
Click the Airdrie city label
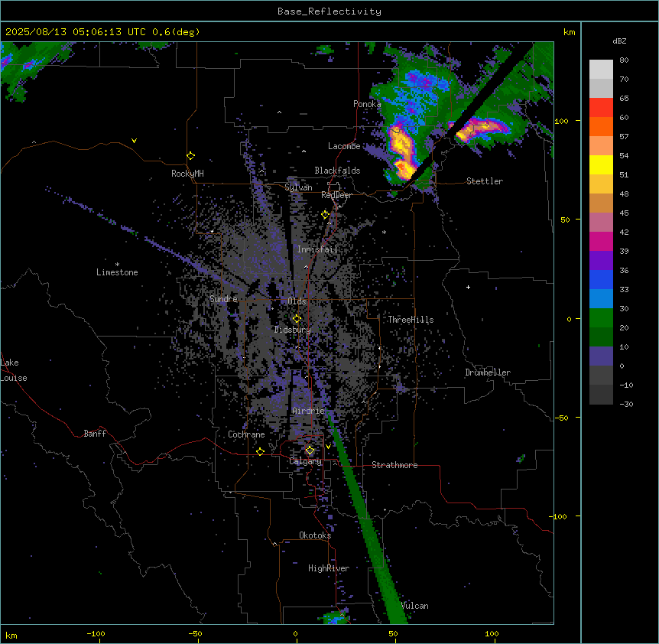click(309, 411)
